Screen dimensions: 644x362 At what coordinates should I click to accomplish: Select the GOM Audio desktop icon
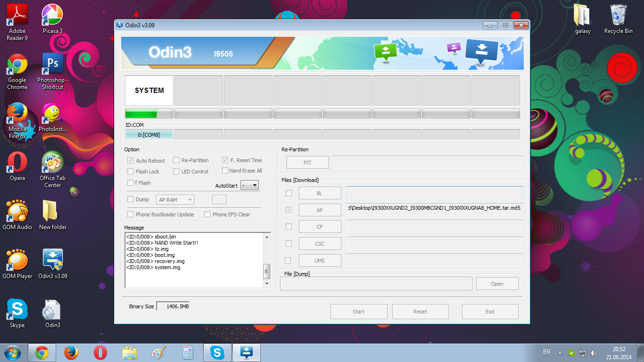pyautogui.click(x=17, y=215)
